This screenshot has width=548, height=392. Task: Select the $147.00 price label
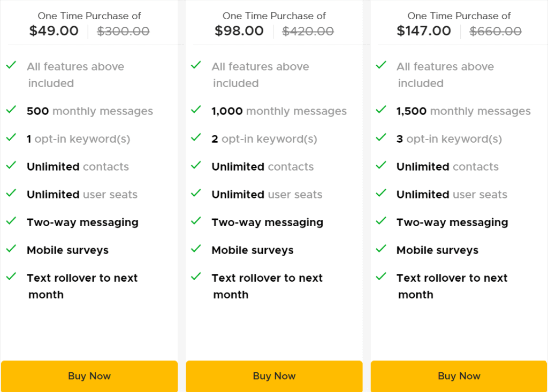(424, 31)
